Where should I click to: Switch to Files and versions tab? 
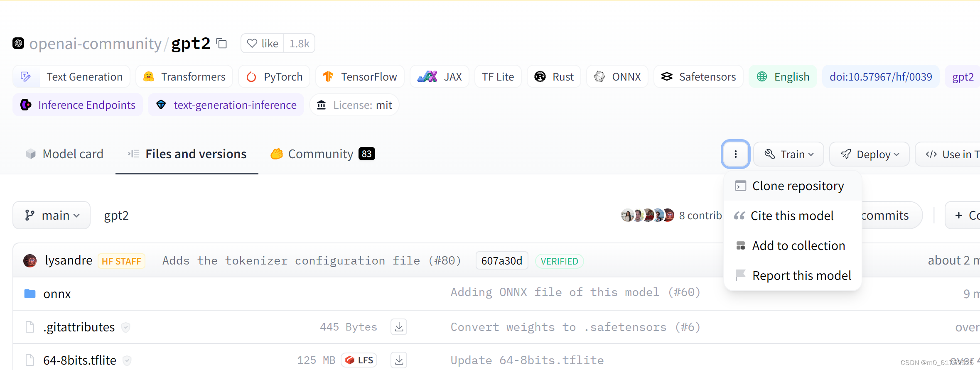click(x=187, y=154)
